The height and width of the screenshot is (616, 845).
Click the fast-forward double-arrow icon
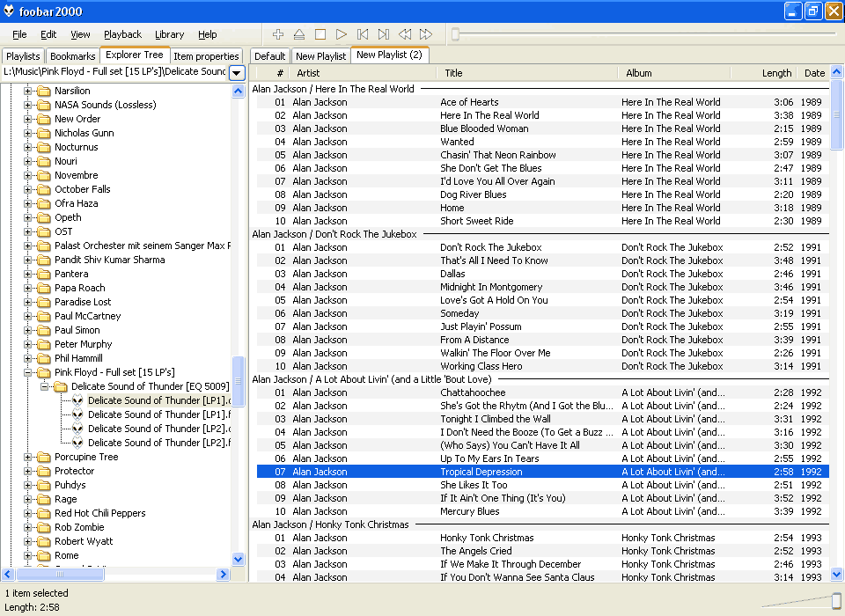(x=426, y=34)
